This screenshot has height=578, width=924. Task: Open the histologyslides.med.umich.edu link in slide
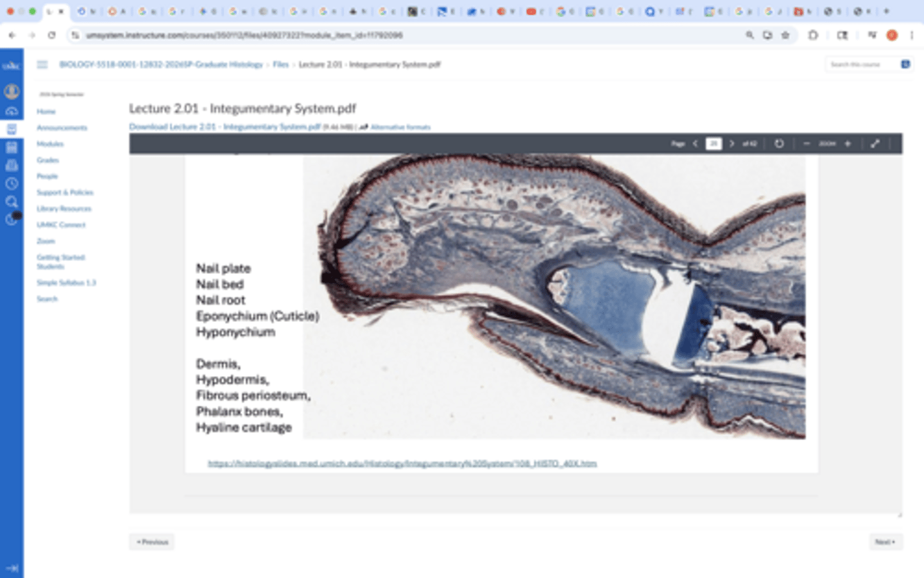click(402, 463)
